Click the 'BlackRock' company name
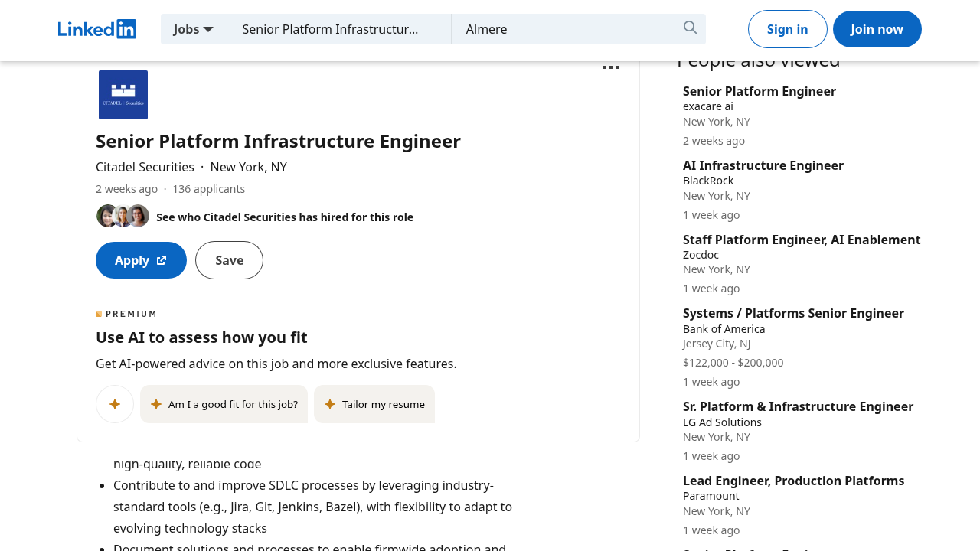This screenshot has width=980, height=551. (708, 181)
